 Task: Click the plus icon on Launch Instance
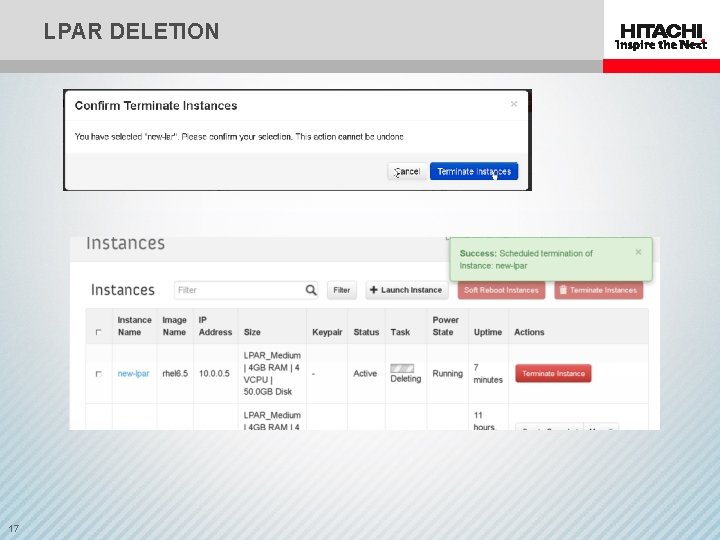pyautogui.click(x=373, y=290)
